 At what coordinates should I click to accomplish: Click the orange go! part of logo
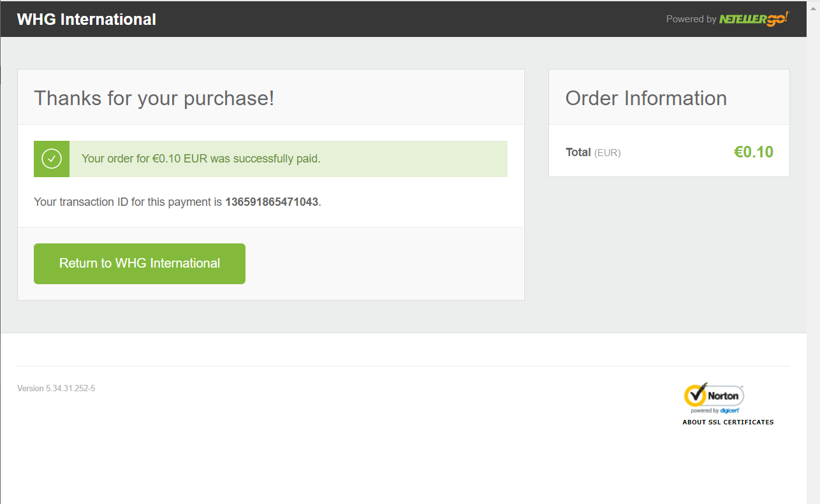(778, 18)
